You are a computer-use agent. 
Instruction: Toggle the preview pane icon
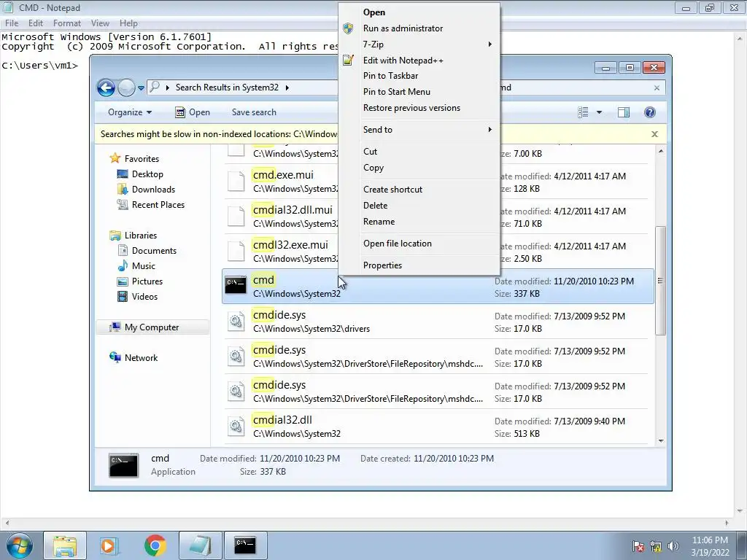[x=624, y=112]
